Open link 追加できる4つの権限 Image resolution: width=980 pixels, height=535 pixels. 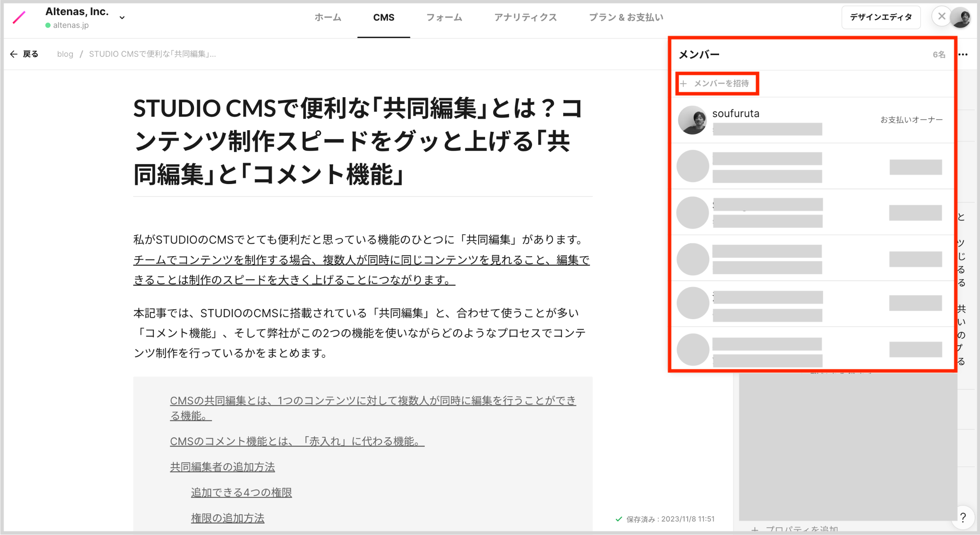click(x=241, y=493)
